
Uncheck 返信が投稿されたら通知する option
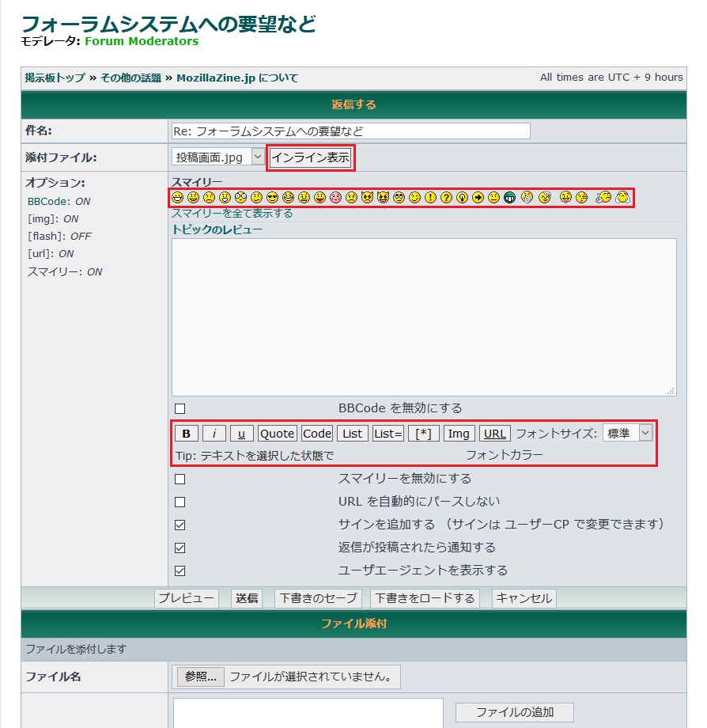click(x=180, y=548)
